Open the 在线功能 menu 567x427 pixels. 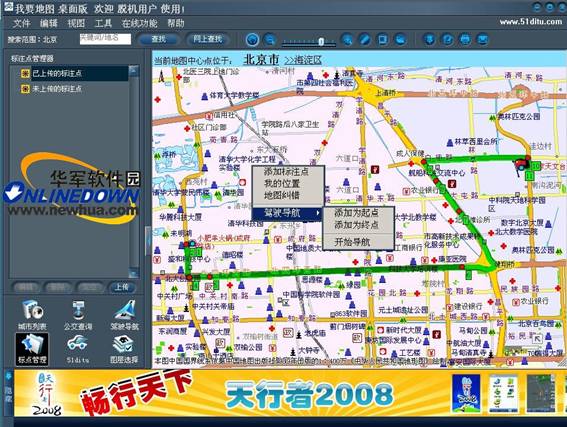click(139, 24)
